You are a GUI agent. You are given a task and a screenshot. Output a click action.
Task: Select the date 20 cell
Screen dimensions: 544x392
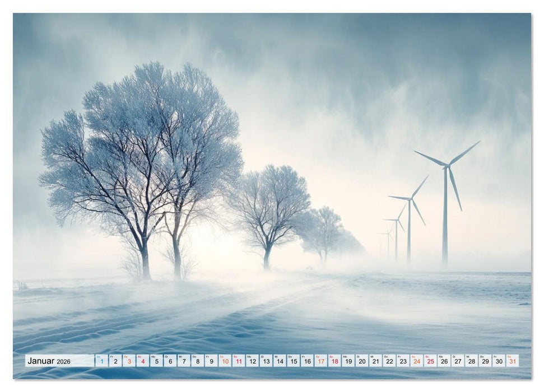pyautogui.click(x=361, y=362)
